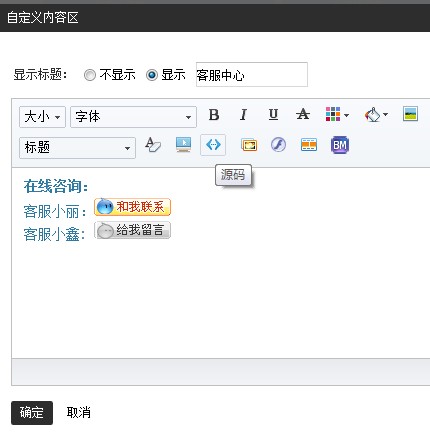Viewport: 430px width, 445px height.
Task: Insert a picture using the image icon
Action: [x=410, y=114]
